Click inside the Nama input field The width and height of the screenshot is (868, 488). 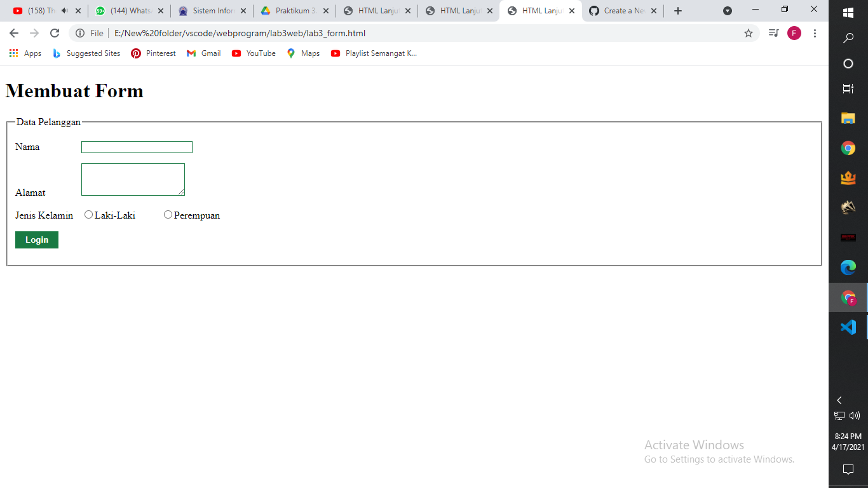[136, 147]
